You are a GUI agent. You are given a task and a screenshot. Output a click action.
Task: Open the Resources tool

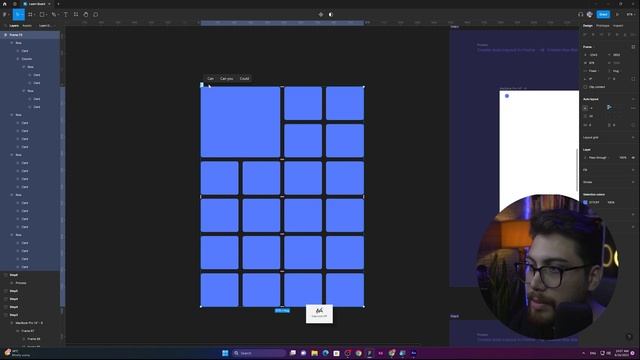click(x=76, y=14)
